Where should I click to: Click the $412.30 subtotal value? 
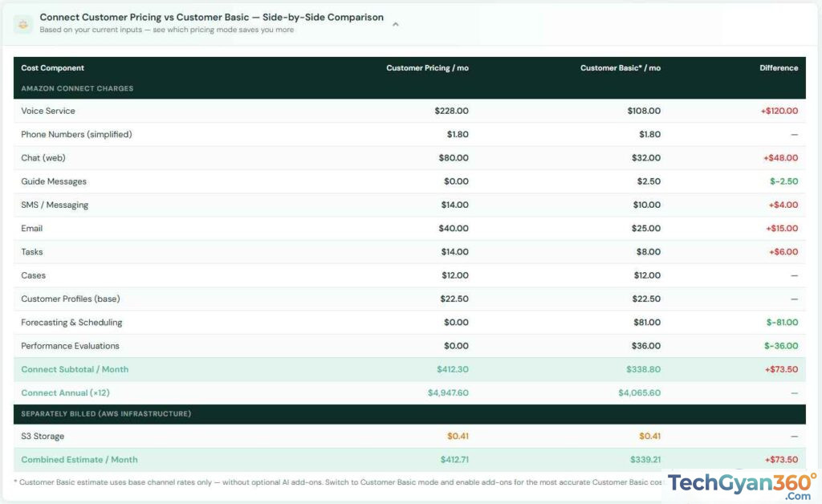click(453, 369)
